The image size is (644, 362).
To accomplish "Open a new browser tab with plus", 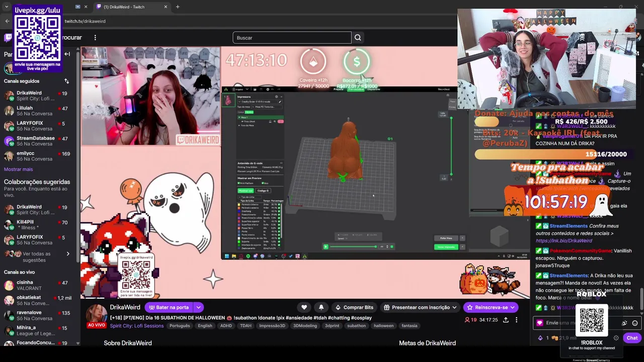I will (178, 7).
